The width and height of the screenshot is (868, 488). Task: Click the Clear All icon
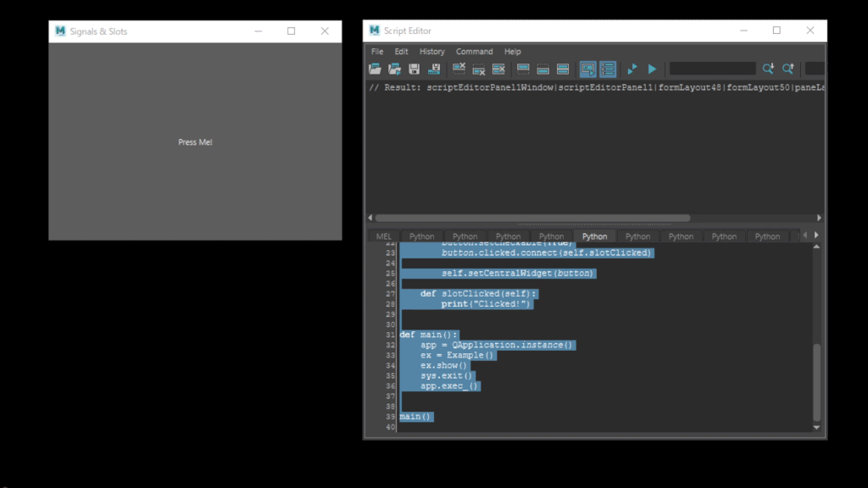tap(498, 69)
